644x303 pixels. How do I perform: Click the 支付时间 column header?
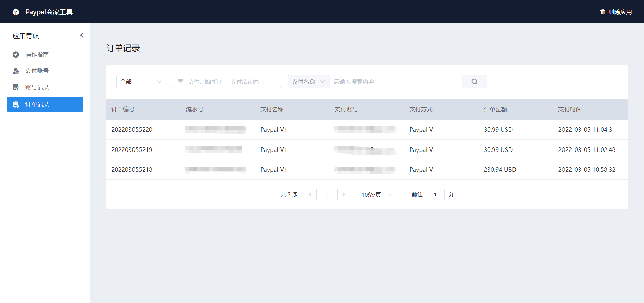(x=570, y=109)
